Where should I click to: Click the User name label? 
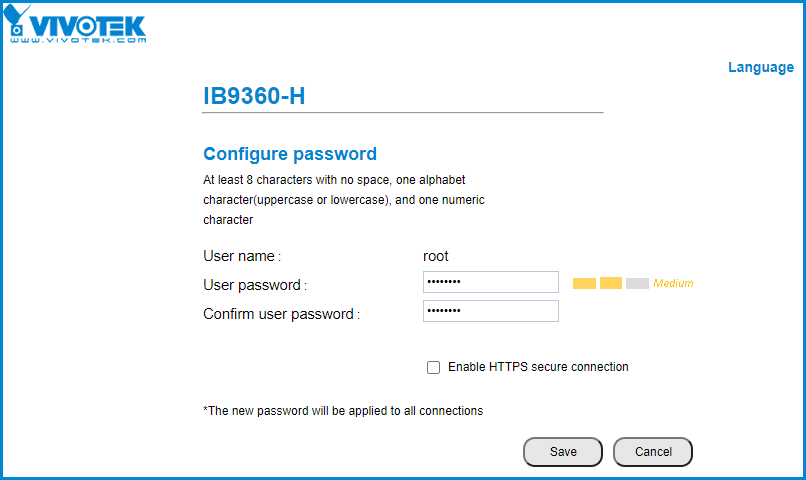click(242, 256)
